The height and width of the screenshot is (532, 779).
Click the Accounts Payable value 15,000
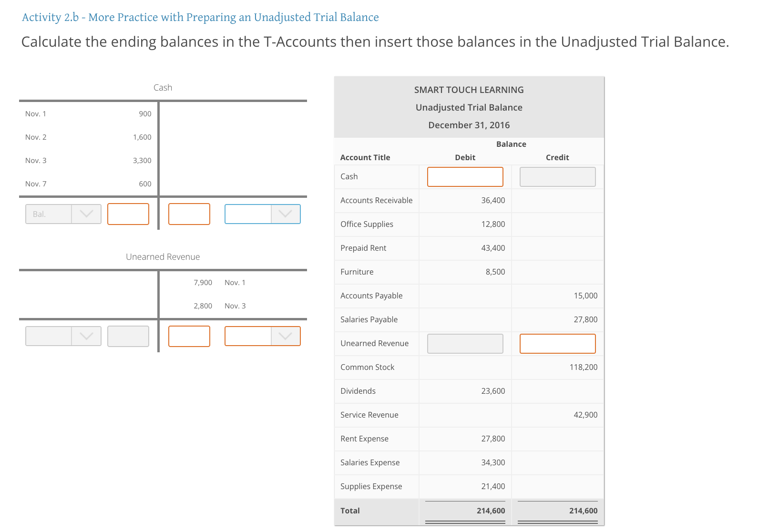tap(585, 296)
